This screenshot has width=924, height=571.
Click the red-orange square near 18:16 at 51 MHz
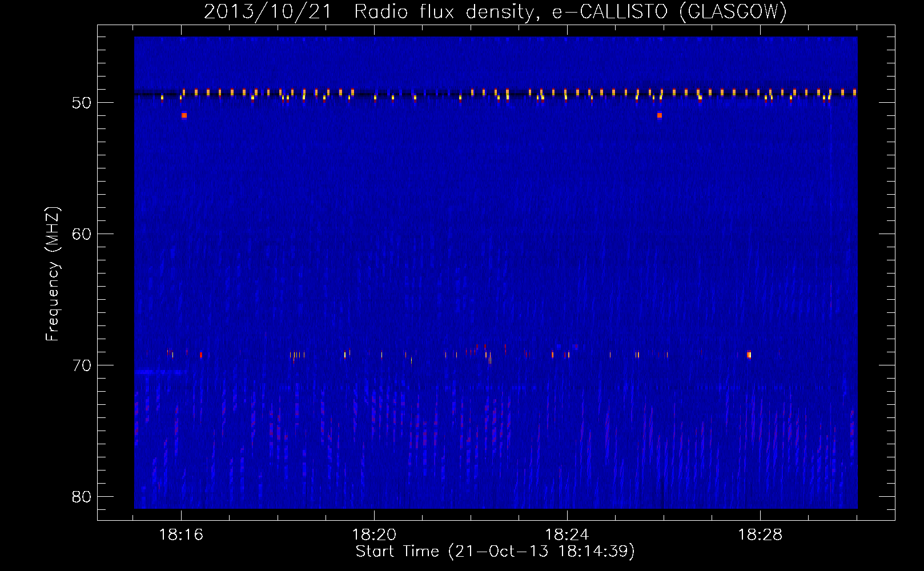coord(184,115)
